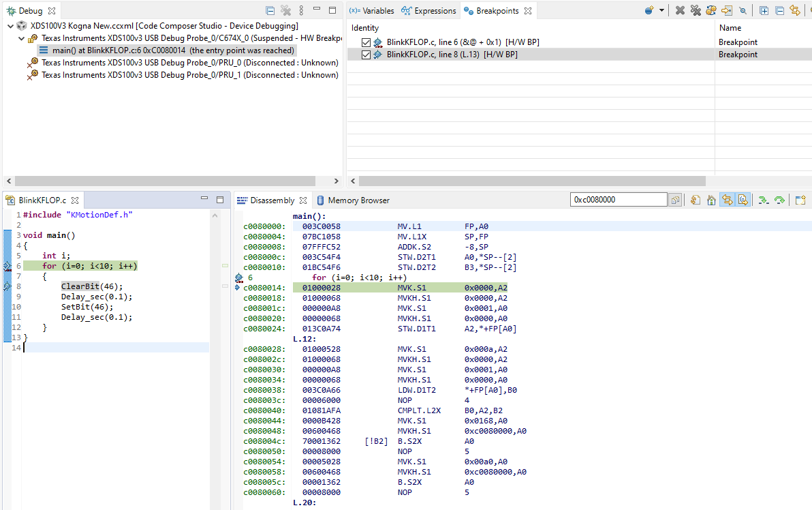Click the assembly step into icon
This screenshot has height=510, width=812.
tap(764, 200)
